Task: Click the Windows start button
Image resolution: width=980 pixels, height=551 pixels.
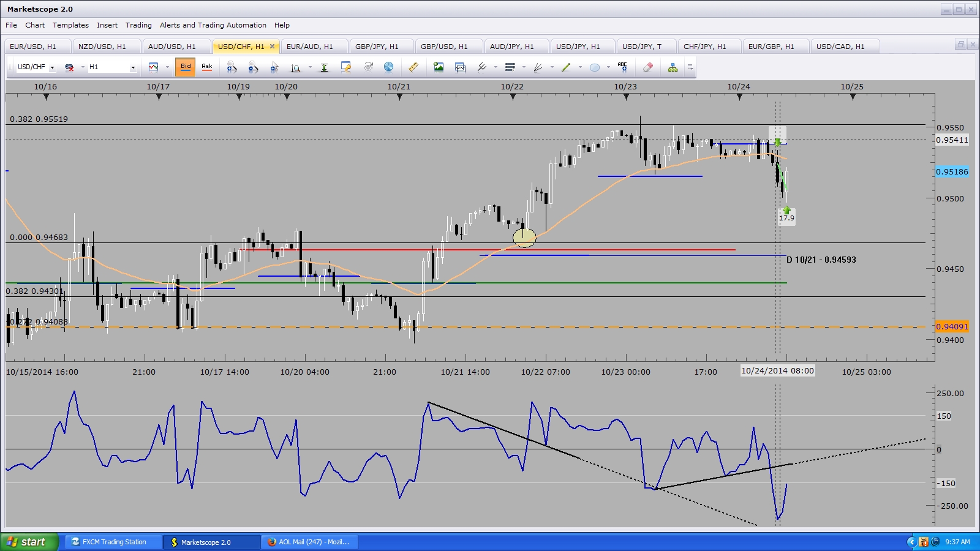Action: point(28,542)
